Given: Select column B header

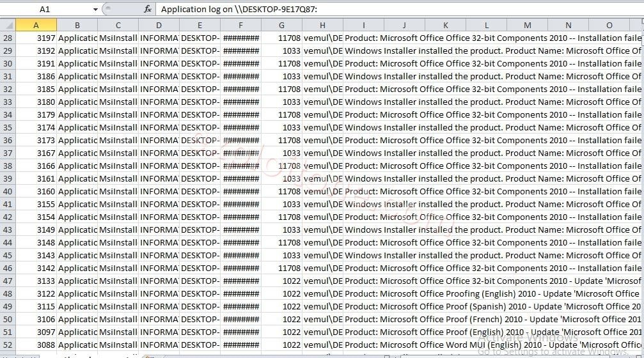Looking at the screenshot, I should [77, 26].
